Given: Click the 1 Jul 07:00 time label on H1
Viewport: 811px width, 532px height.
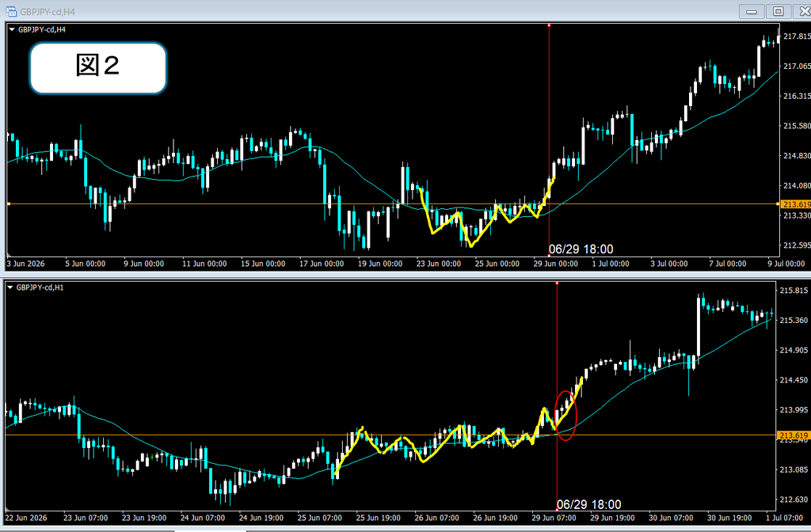Looking at the screenshot, I should [785, 518].
